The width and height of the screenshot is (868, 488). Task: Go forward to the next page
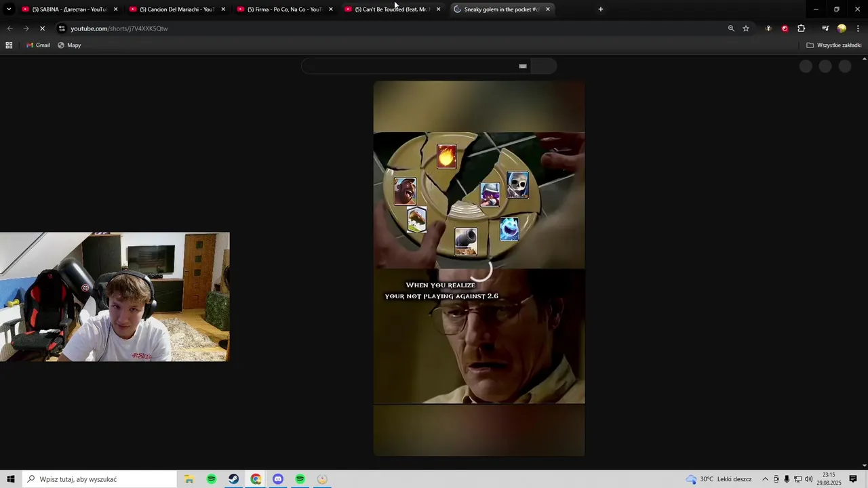26,28
